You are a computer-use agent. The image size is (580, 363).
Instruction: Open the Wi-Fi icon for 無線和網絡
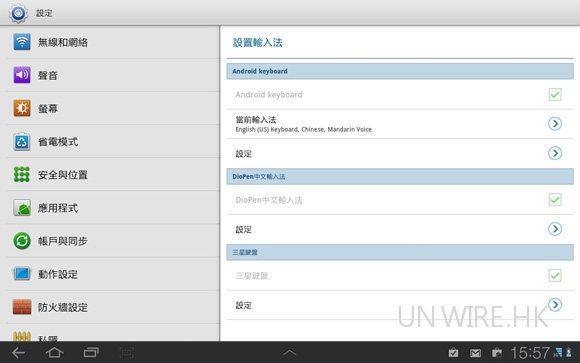coord(22,42)
